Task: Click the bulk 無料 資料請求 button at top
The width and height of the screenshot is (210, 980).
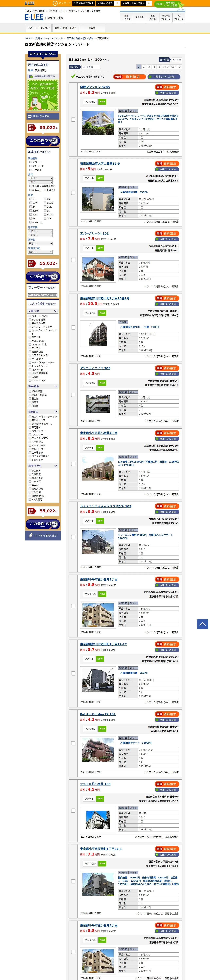Action: pos(130,76)
